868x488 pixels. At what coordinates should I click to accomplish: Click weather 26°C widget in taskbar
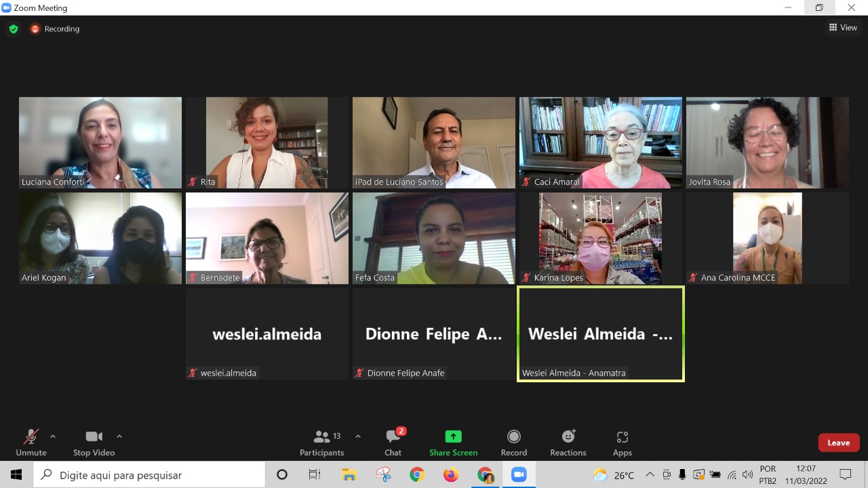(x=614, y=475)
